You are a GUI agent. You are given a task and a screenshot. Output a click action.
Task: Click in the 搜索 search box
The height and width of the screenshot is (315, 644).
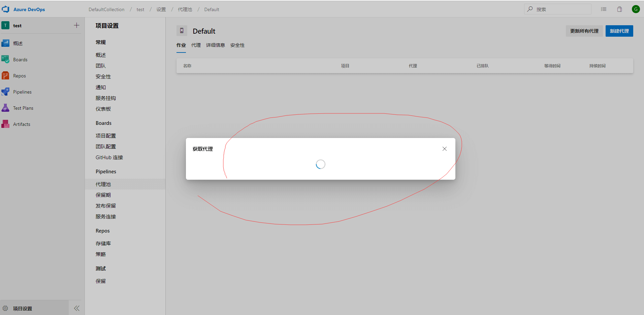coord(561,9)
